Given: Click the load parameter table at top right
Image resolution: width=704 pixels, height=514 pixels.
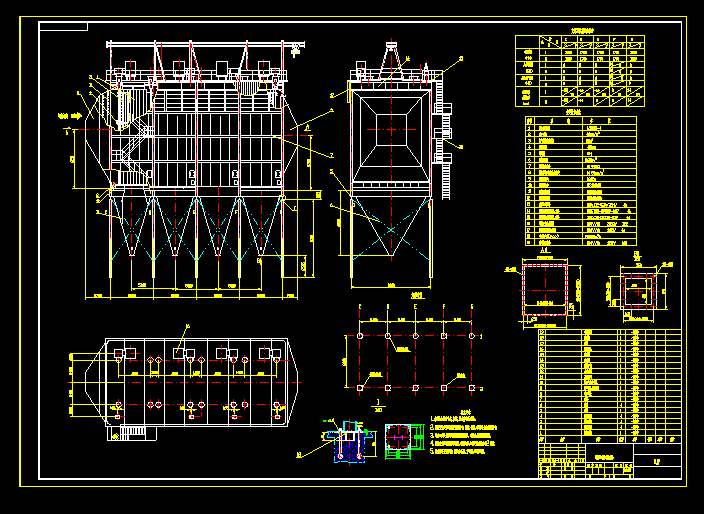Looking at the screenshot, I should tap(580, 71).
